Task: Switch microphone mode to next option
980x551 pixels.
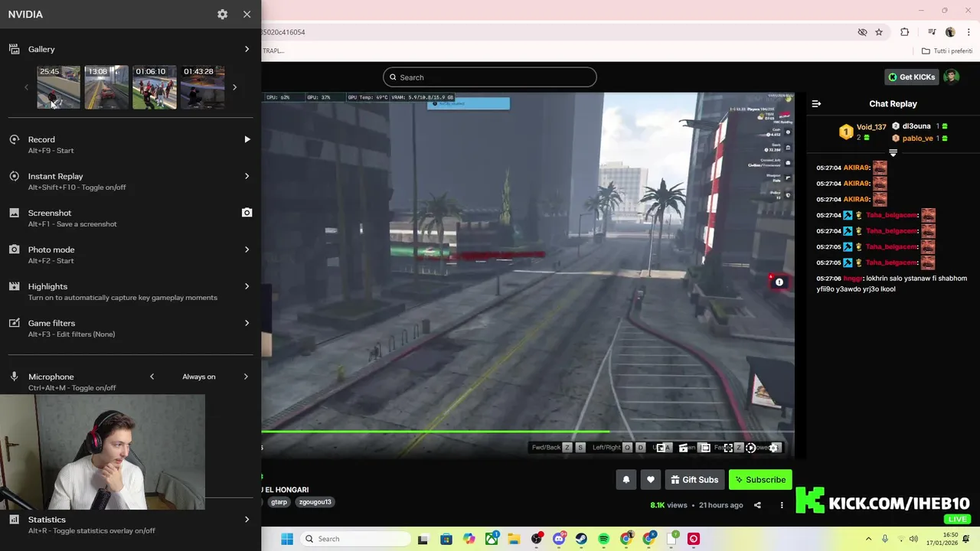Action: pyautogui.click(x=246, y=377)
